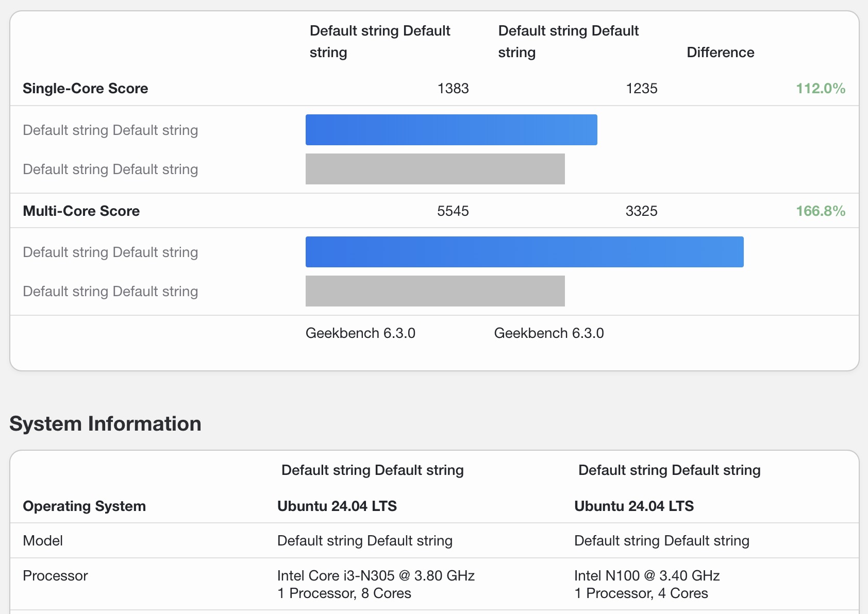The image size is (868, 614).
Task: Click the gray Multi-Core score bar
Action: click(435, 291)
